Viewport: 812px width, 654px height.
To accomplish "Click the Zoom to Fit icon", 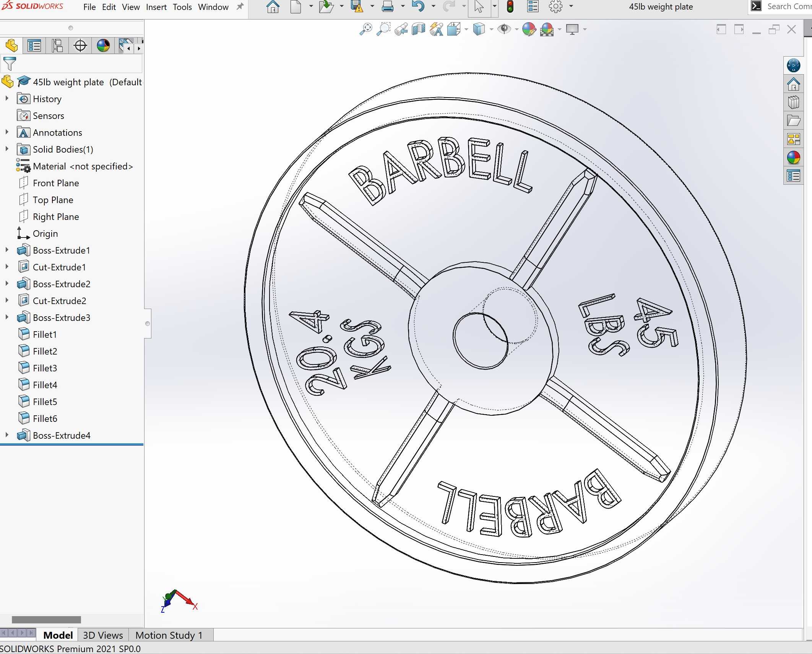I will click(x=366, y=29).
